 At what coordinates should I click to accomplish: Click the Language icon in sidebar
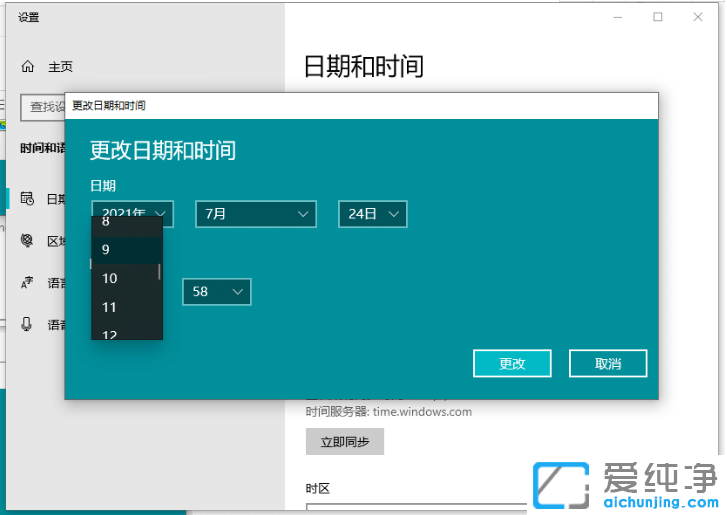(x=27, y=283)
